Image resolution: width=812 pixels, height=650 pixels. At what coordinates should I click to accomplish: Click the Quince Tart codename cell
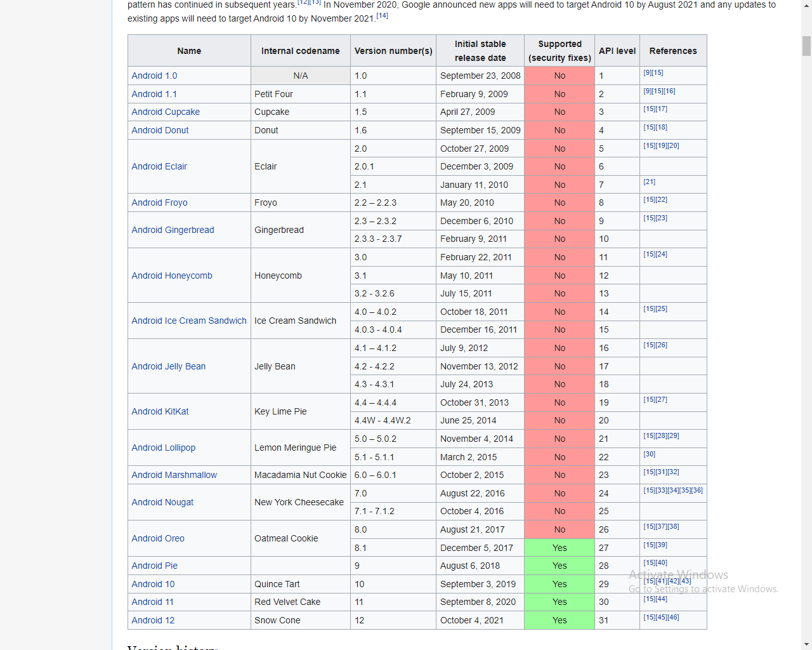[x=301, y=584]
